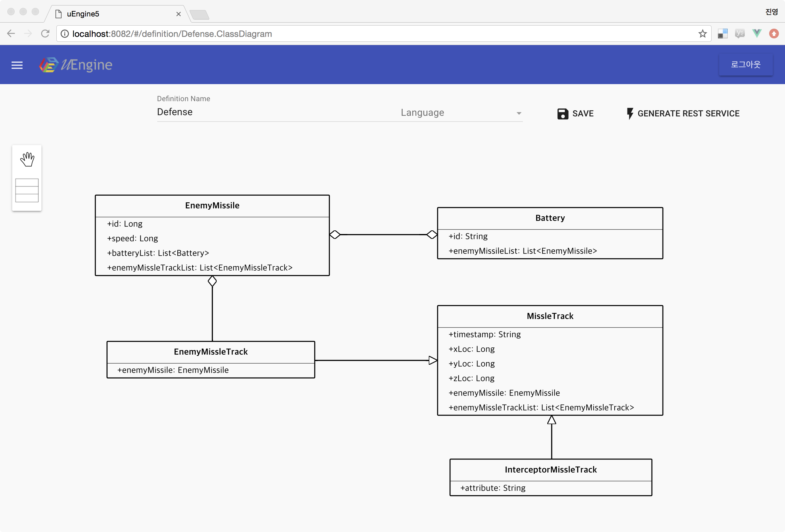
Task: Select aggregation line between EnemyMissile and Battery
Action: (383, 234)
